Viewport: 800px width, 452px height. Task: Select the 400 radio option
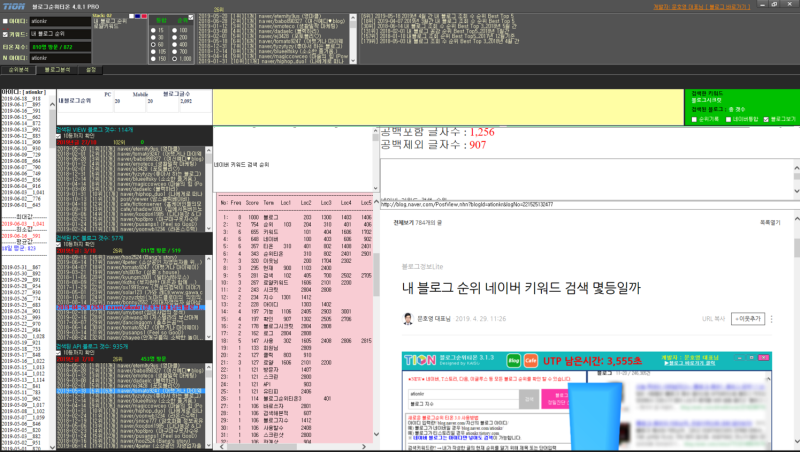pos(174,45)
